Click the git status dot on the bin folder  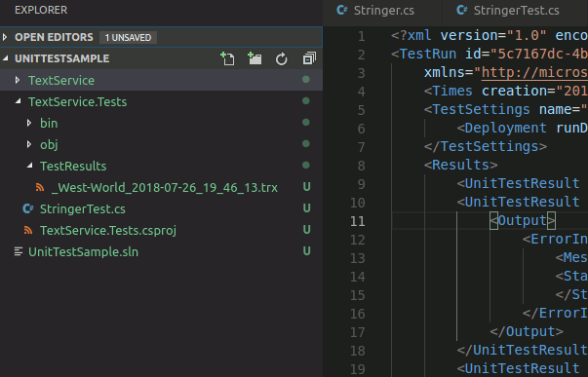306,122
